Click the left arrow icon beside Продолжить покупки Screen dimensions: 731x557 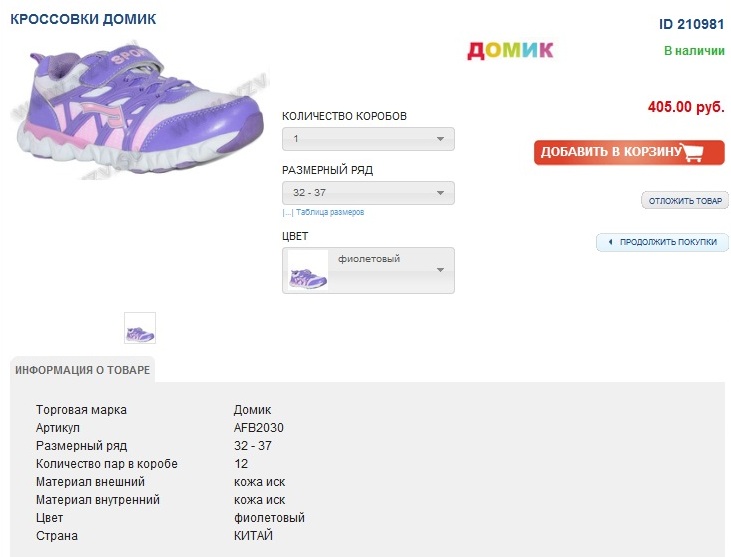click(609, 242)
